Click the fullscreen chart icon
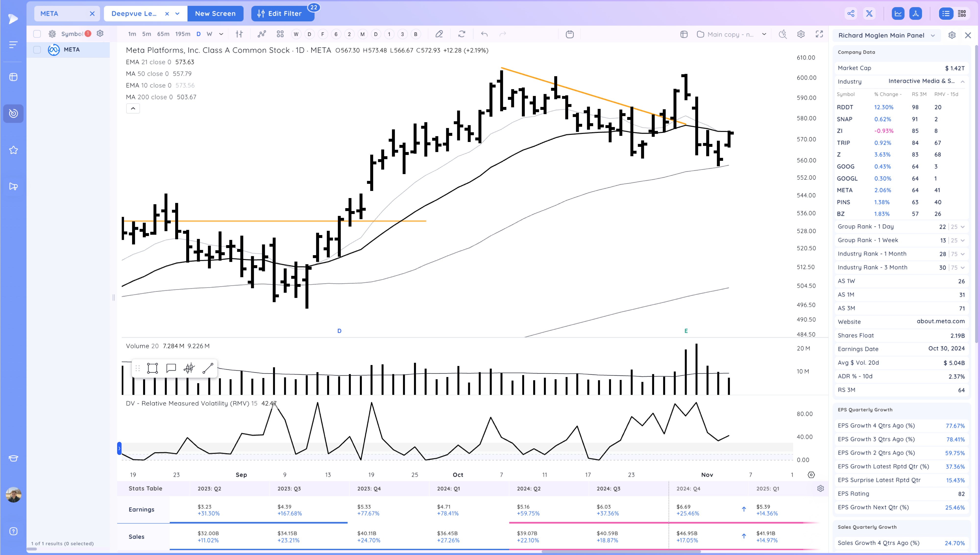Screen dimensions: 980x555 tap(819, 34)
